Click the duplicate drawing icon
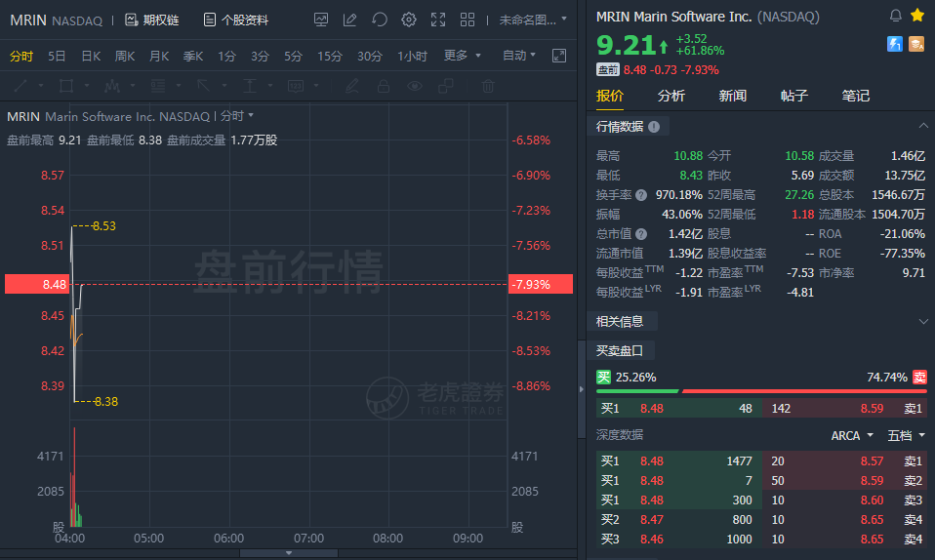The width and height of the screenshot is (935, 560). (446, 87)
